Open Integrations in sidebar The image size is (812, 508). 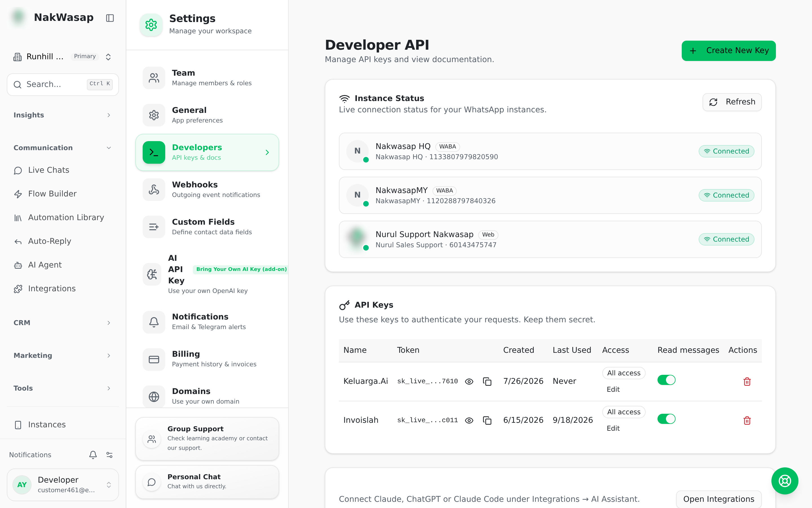pyautogui.click(x=63, y=289)
